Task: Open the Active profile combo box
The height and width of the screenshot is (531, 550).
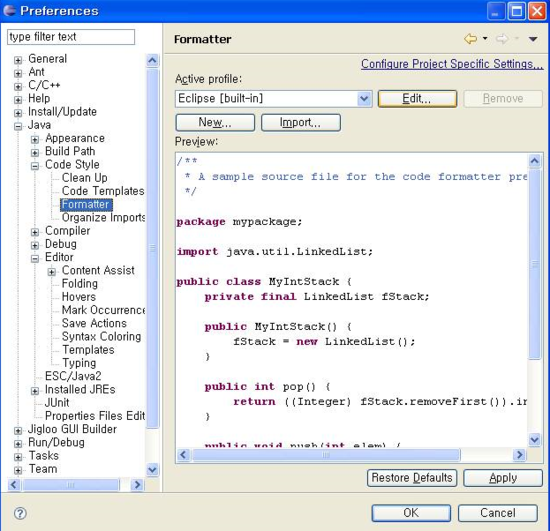Action: [x=273, y=99]
